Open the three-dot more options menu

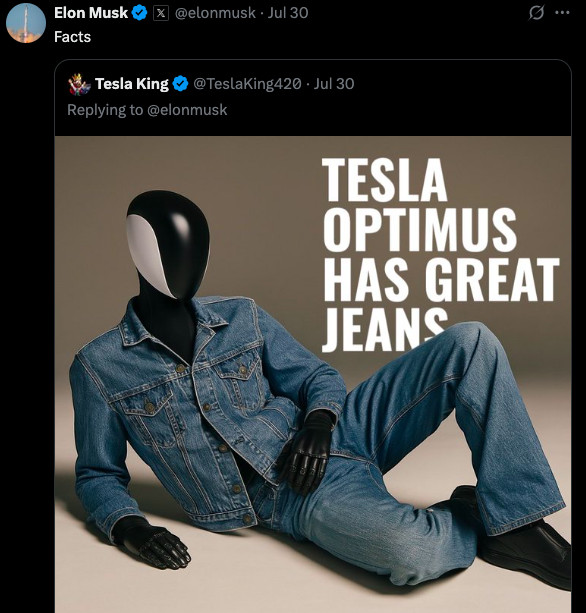pyautogui.click(x=562, y=13)
